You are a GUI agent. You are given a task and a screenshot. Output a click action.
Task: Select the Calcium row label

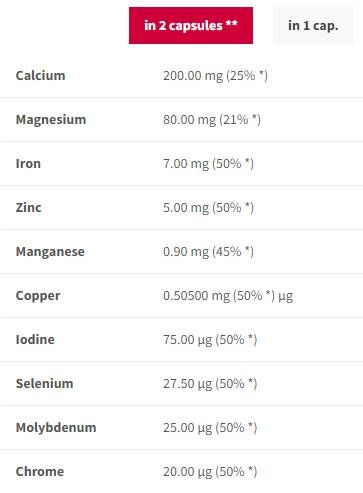click(40, 75)
